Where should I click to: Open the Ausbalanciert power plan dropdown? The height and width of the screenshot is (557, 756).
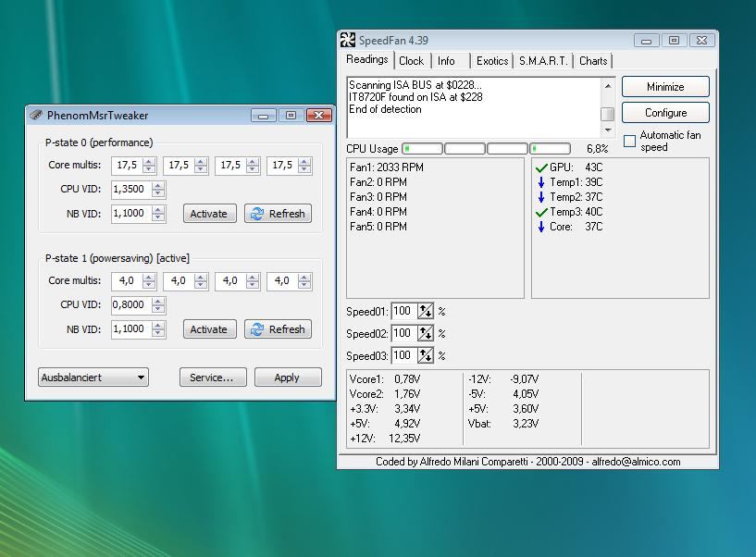click(93, 378)
